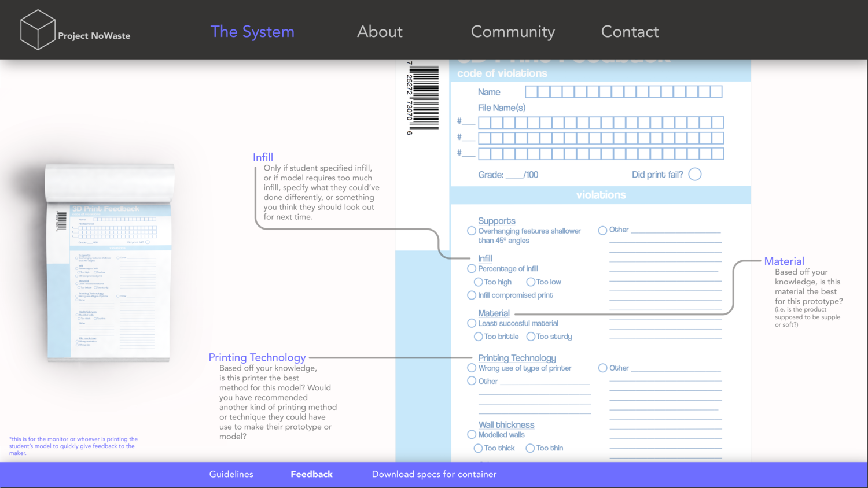
Task: Select 'Least succesful material' option
Action: (x=472, y=323)
